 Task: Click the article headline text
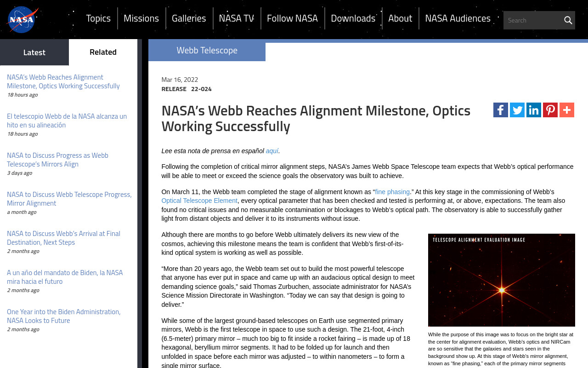316,118
